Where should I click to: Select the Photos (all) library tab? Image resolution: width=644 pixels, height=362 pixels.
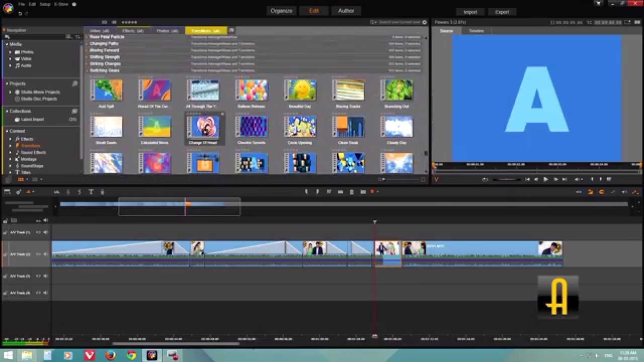click(168, 31)
